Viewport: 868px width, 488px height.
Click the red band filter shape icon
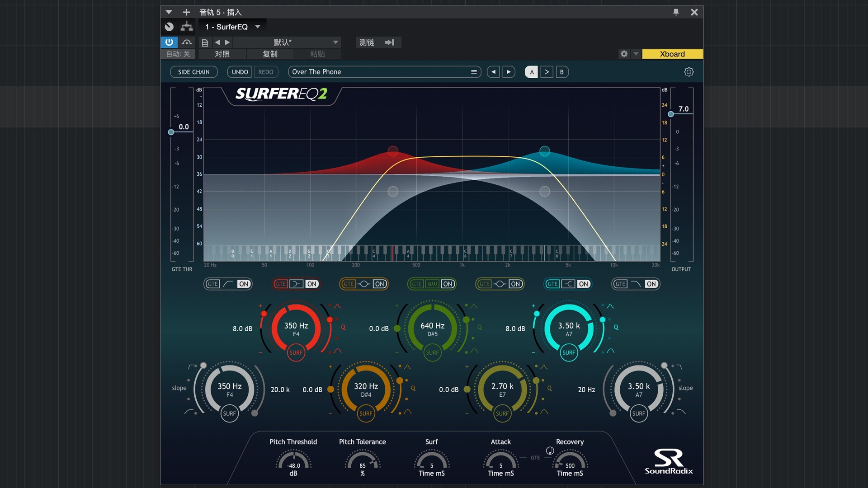(296, 284)
